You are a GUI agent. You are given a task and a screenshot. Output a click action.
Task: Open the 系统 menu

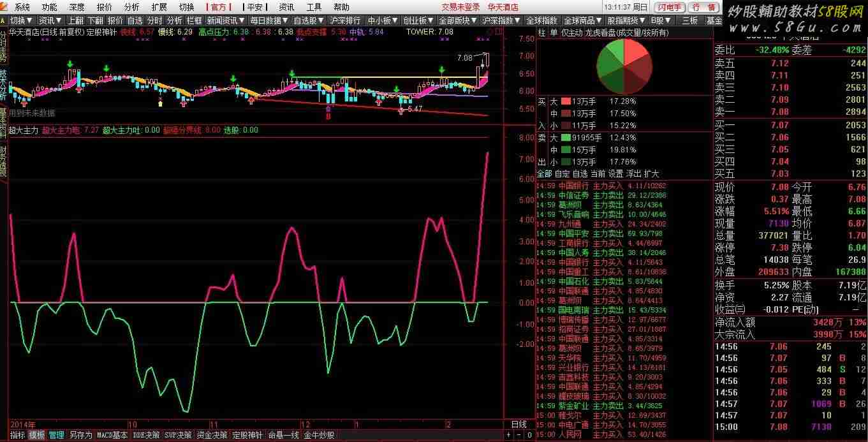click(x=22, y=7)
